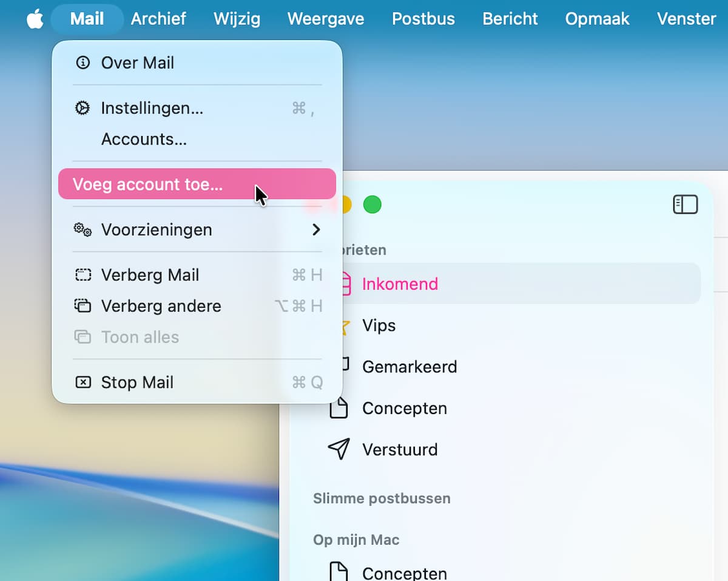728x581 pixels.
Task: Click the Verberg Mail dashed-square icon
Action: coord(83,275)
